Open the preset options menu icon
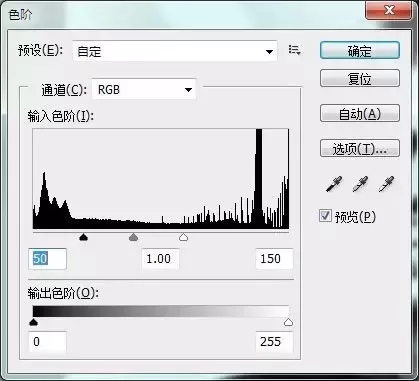 coord(294,50)
